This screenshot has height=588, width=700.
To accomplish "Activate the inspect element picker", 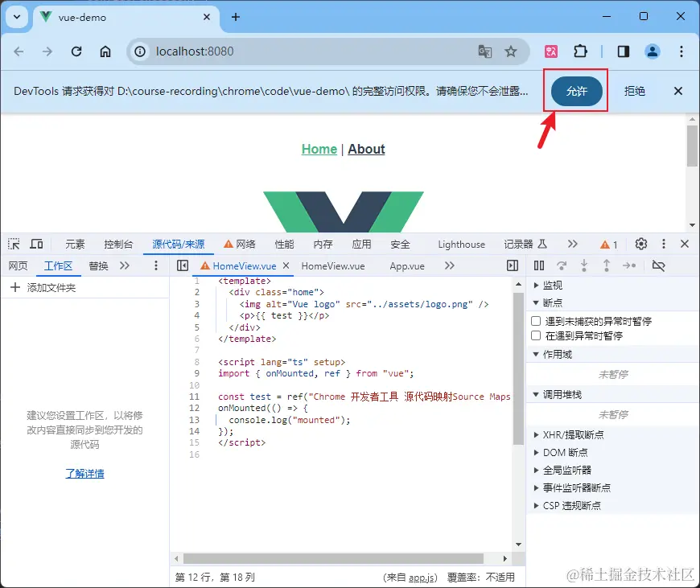I will point(14,244).
